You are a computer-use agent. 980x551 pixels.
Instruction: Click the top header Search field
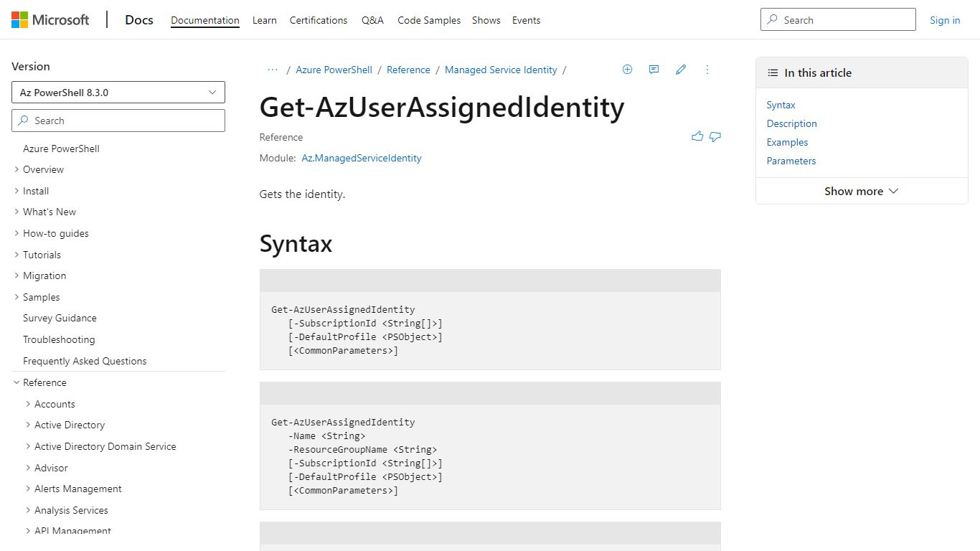(x=838, y=20)
